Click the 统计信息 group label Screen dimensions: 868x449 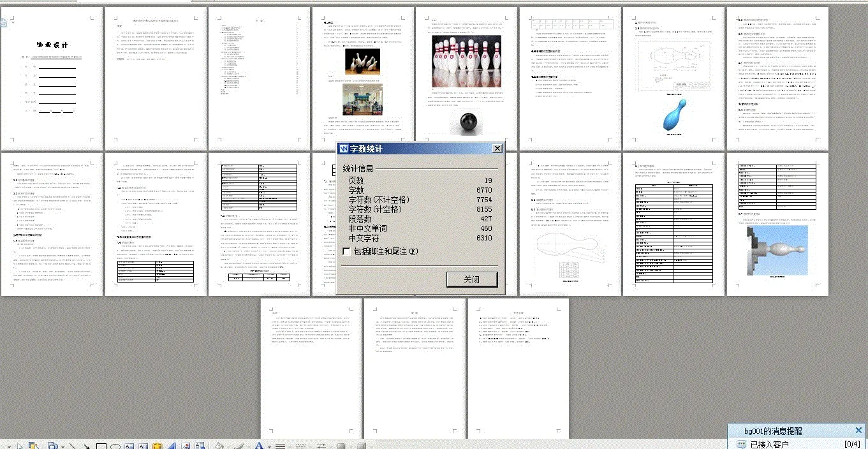(x=358, y=169)
